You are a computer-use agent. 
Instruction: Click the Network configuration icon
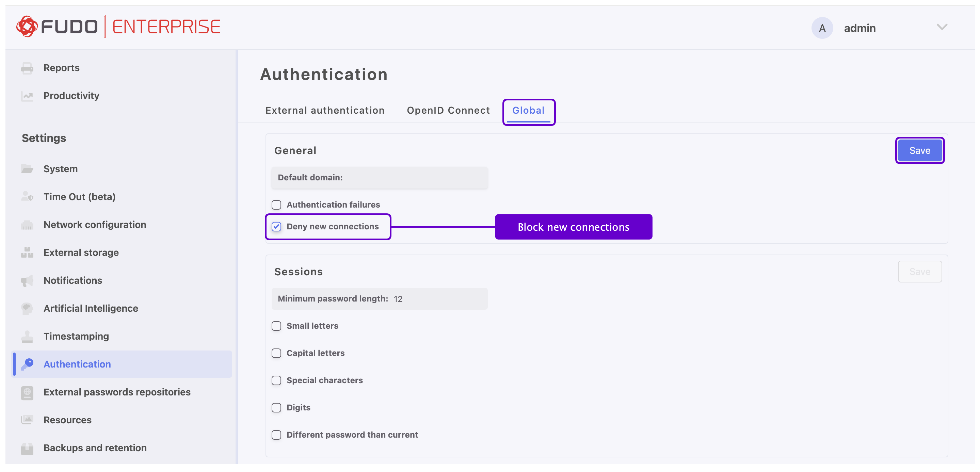point(27,225)
